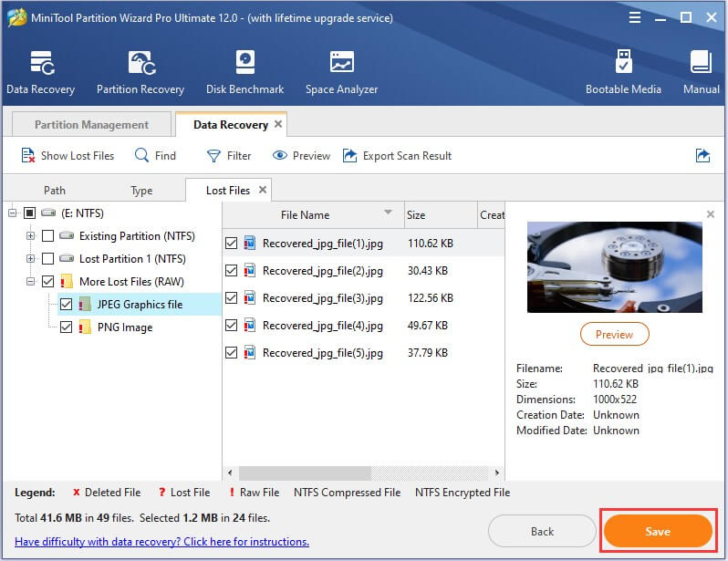Viewport: 728px width, 561px height.
Task: Uncheck Recovered_jpg_file(3).jpg checkbox
Action: [231, 297]
